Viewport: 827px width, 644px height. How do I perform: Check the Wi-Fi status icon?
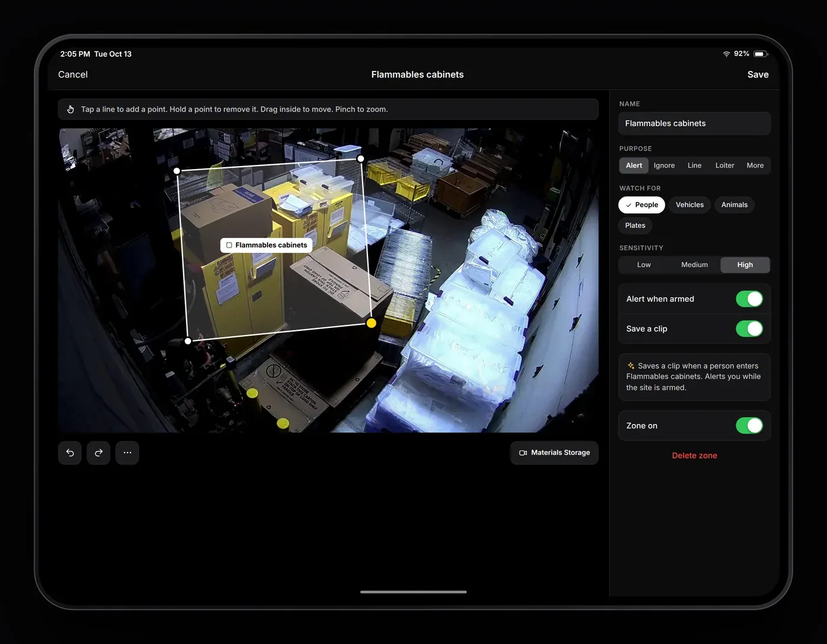(727, 54)
